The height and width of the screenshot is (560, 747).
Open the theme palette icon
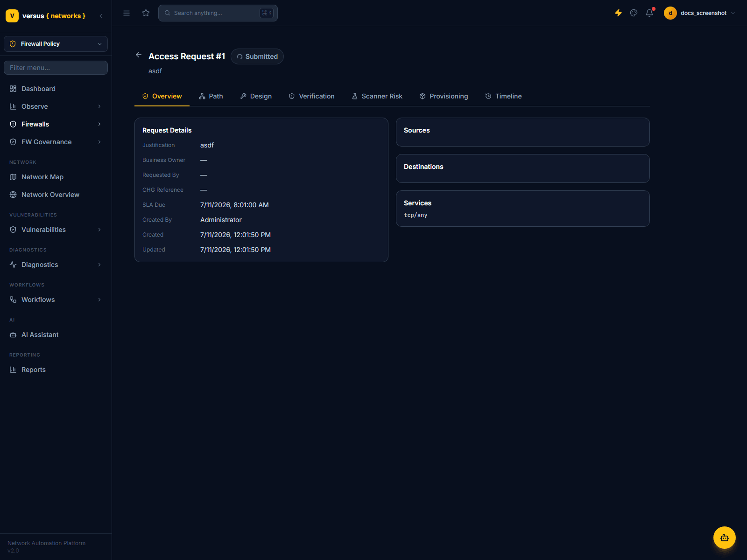634,13
